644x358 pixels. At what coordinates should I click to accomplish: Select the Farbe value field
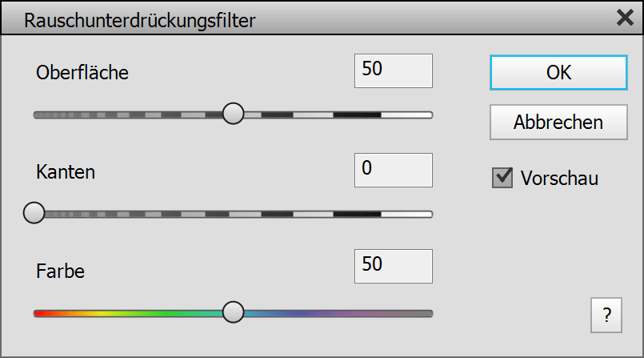click(x=393, y=266)
